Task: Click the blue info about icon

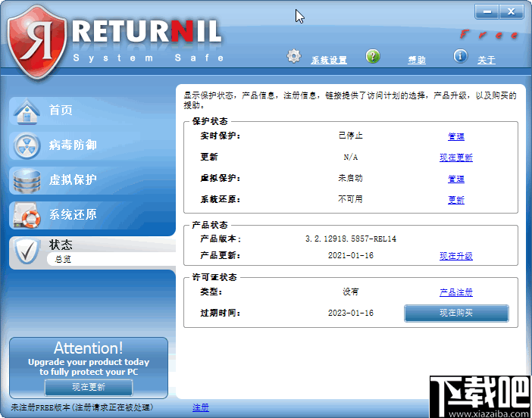Action: 461,56
